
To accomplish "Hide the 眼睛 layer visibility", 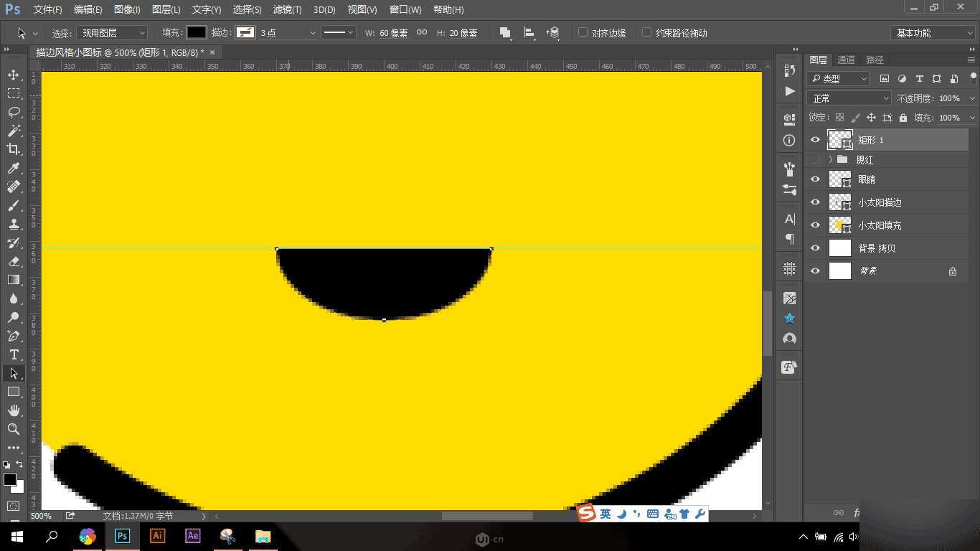I will (x=814, y=179).
